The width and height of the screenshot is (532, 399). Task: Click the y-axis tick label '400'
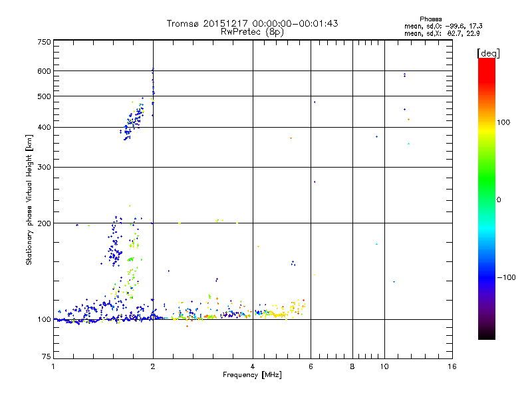pos(45,128)
